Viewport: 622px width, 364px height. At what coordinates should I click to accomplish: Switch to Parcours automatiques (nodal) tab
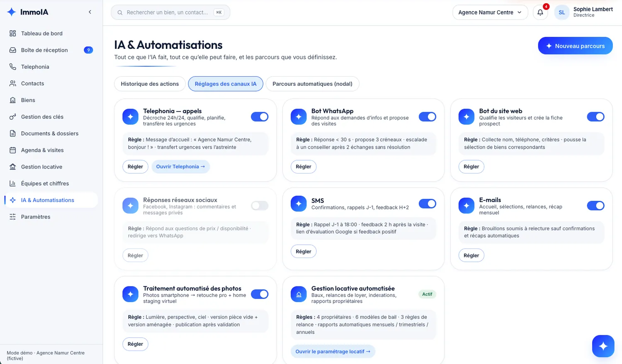point(312,84)
